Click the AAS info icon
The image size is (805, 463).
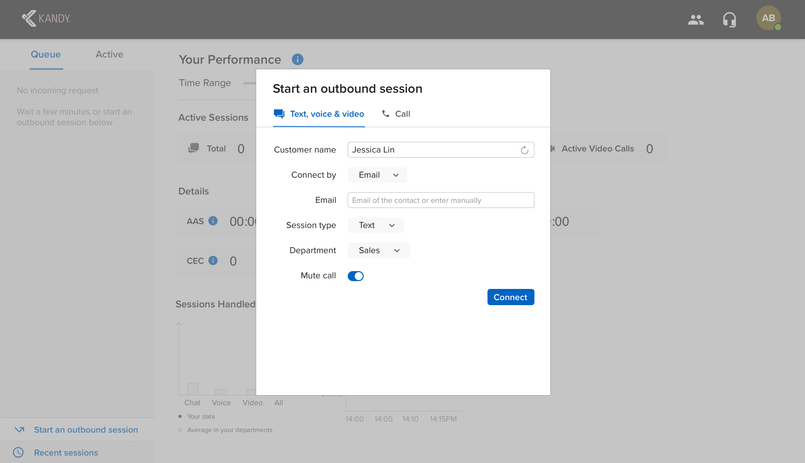pos(213,221)
